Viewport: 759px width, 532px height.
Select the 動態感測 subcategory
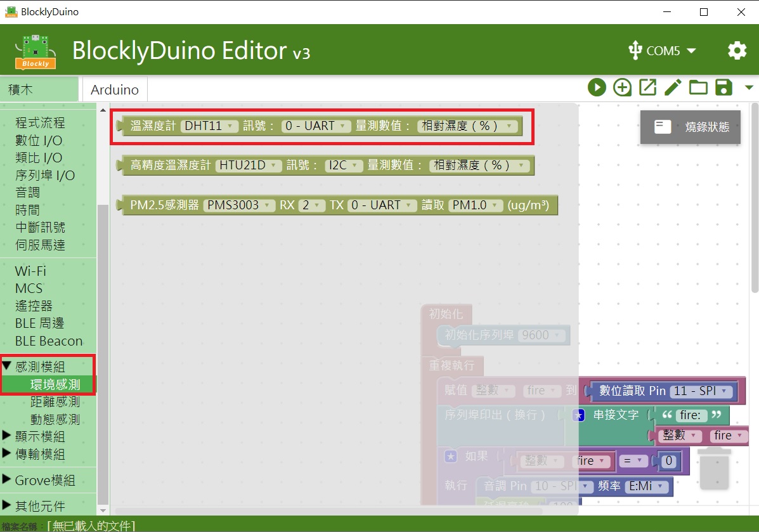coord(55,419)
